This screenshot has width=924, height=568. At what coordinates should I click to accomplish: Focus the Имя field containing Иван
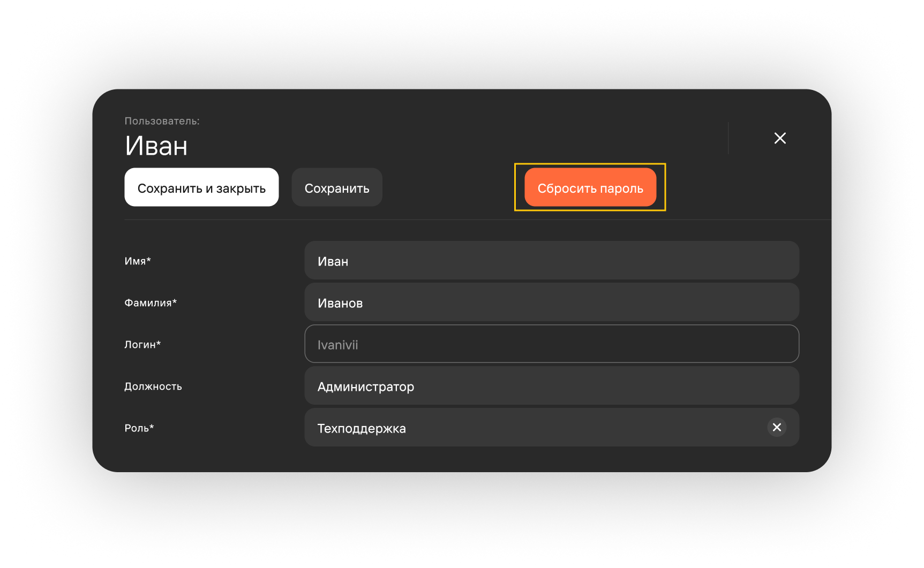(x=552, y=260)
